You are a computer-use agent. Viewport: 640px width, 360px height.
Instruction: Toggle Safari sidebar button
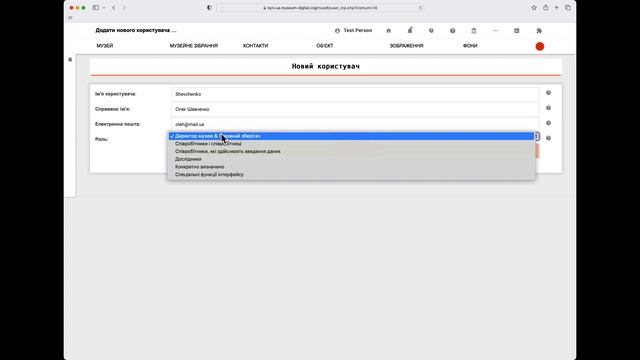coord(96,7)
